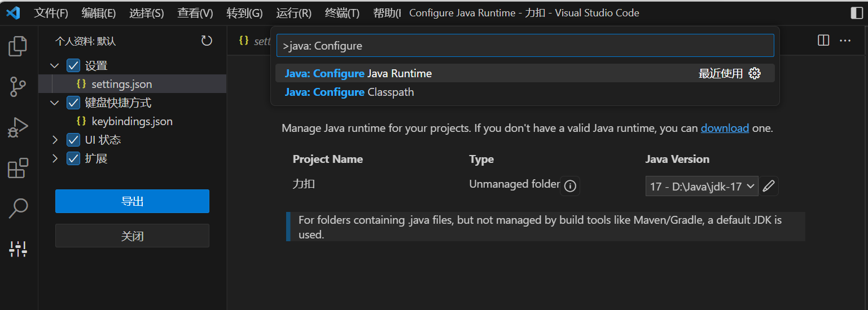Toggle the UI 状态 checkbox
868x310 pixels.
(73, 140)
